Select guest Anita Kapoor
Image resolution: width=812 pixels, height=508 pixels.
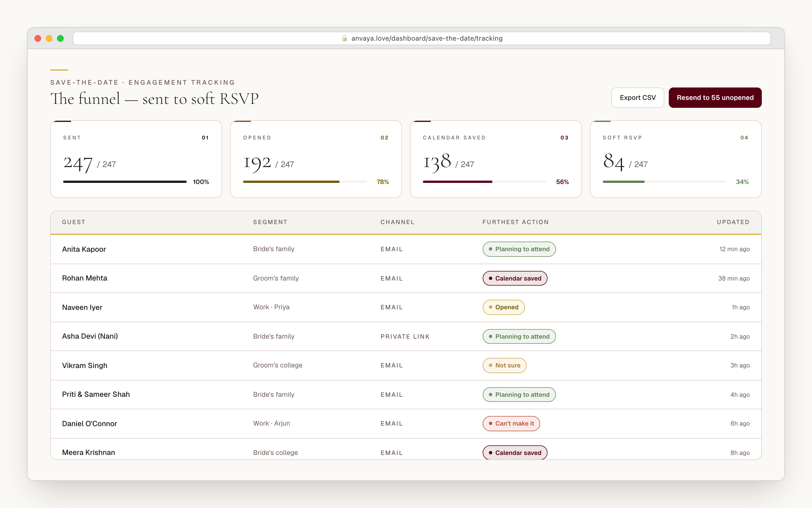(x=84, y=249)
